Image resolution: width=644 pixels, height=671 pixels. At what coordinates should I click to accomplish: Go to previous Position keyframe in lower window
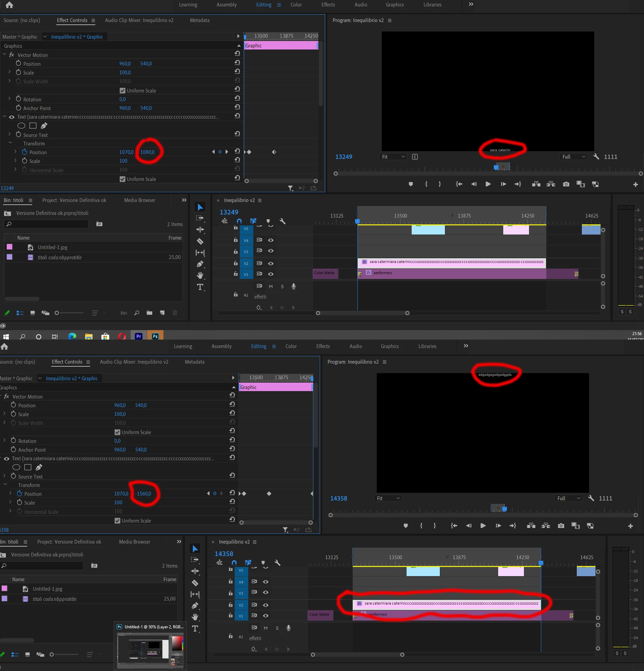click(208, 494)
